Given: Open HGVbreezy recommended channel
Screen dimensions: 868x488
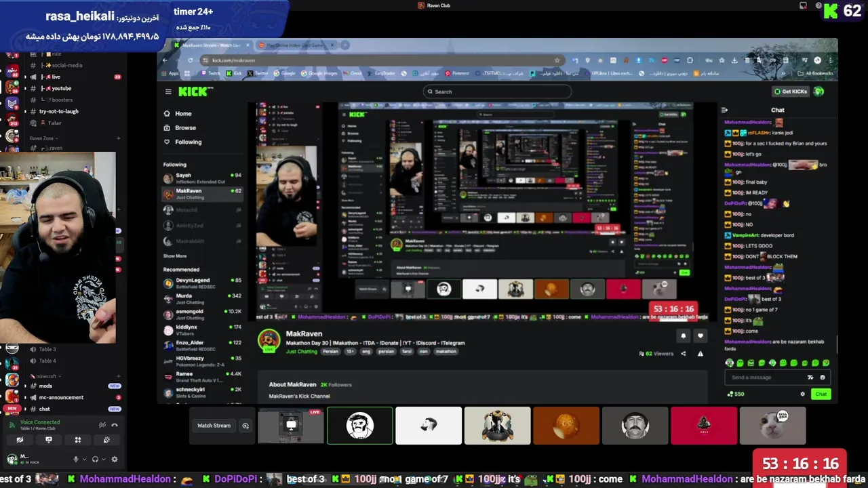Looking at the screenshot, I should point(202,361).
